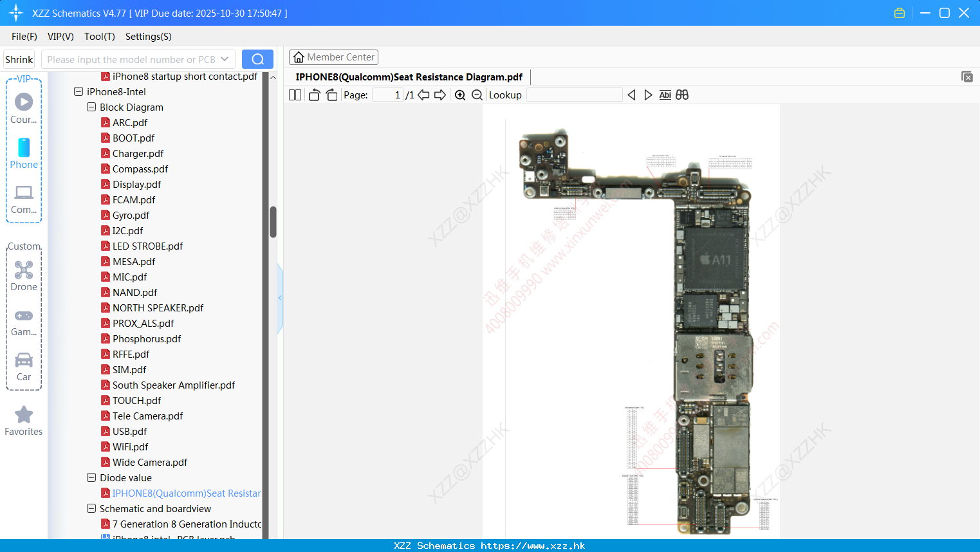Go to previous page arrow
This screenshot has width=980, height=552.
(423, 95)
